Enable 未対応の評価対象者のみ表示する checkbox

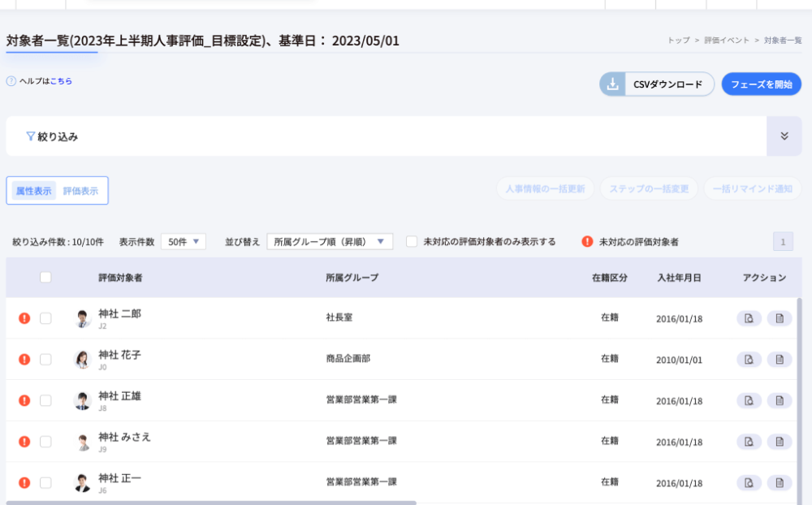tap(412, 241)
